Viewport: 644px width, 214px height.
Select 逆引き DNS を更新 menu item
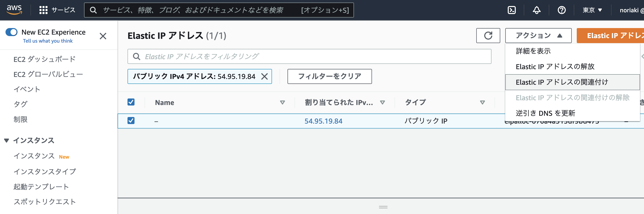[x=572, y=113]
